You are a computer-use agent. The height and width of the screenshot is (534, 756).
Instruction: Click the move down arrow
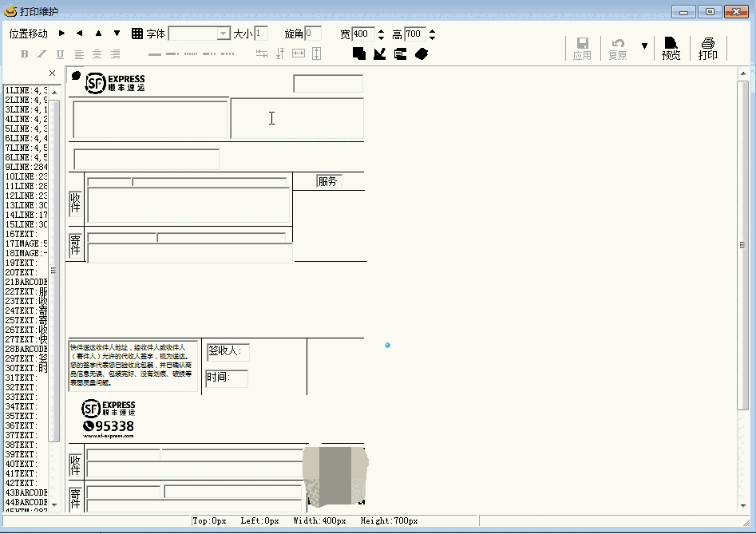pos(117,34)
